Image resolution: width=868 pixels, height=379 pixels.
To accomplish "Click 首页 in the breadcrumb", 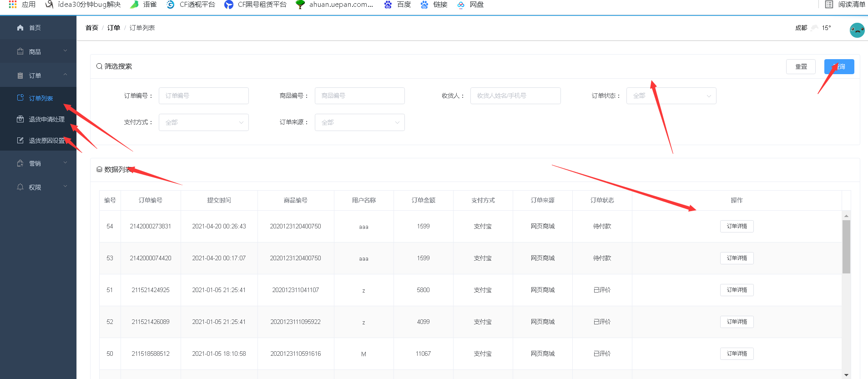I will 91,28.
